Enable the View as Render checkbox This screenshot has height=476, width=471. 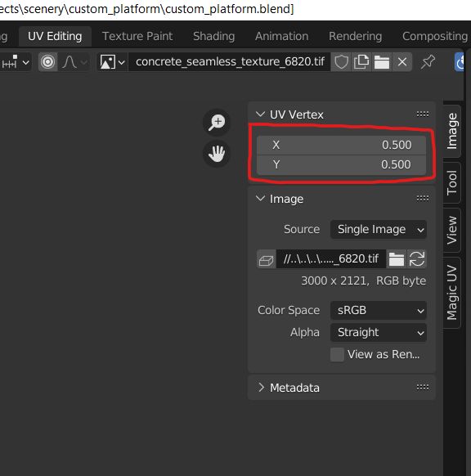[337, 355]
